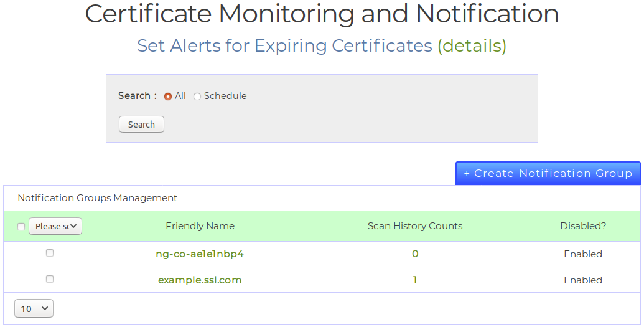The image size is (644, 327).
Task: Click the Notification Groups Management panel title
Action: click(97, 198)
